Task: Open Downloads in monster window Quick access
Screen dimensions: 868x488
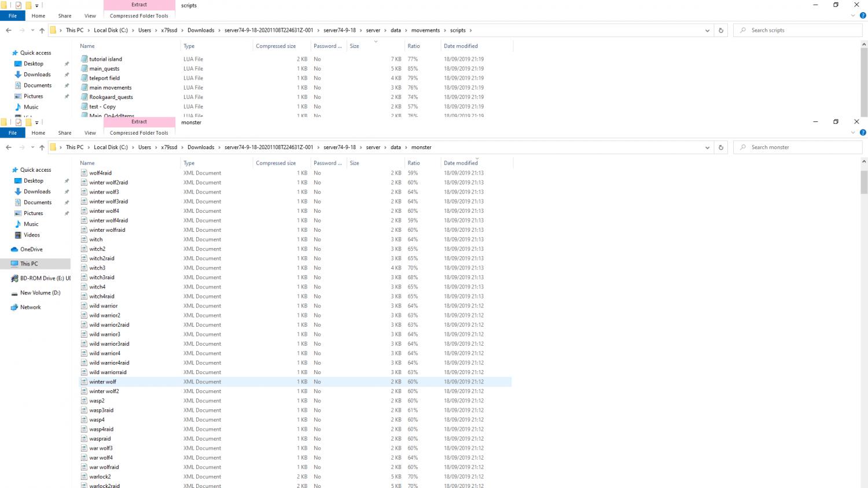Action: (x=37, y=191)
